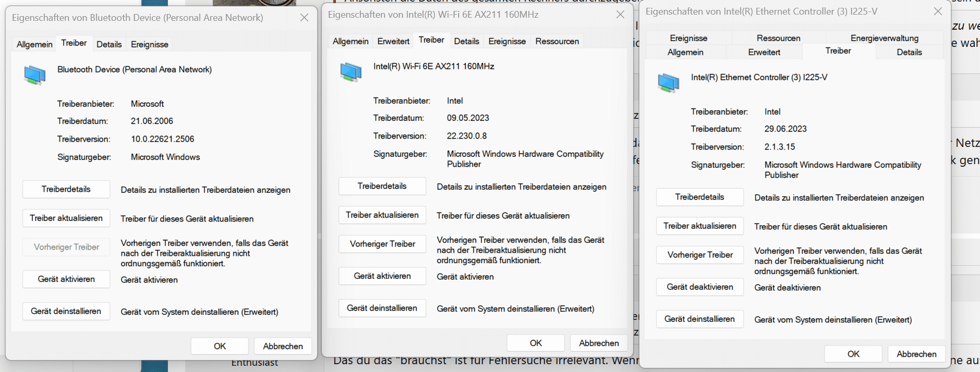The height and width of the screenshot is (372, 980).
Task: Open Details tab in Ethernet Controller window
Action: pyautogui.click(x=909, y=52)
